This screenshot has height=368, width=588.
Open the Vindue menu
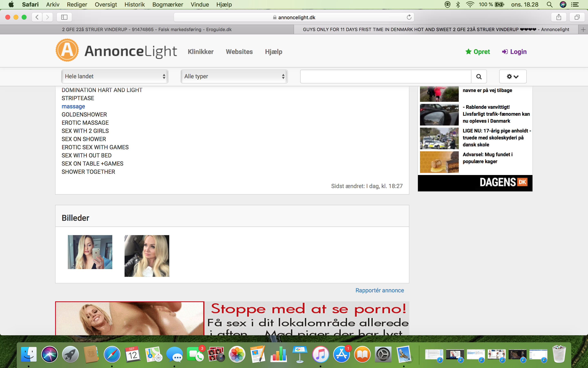tap(200, 4)
